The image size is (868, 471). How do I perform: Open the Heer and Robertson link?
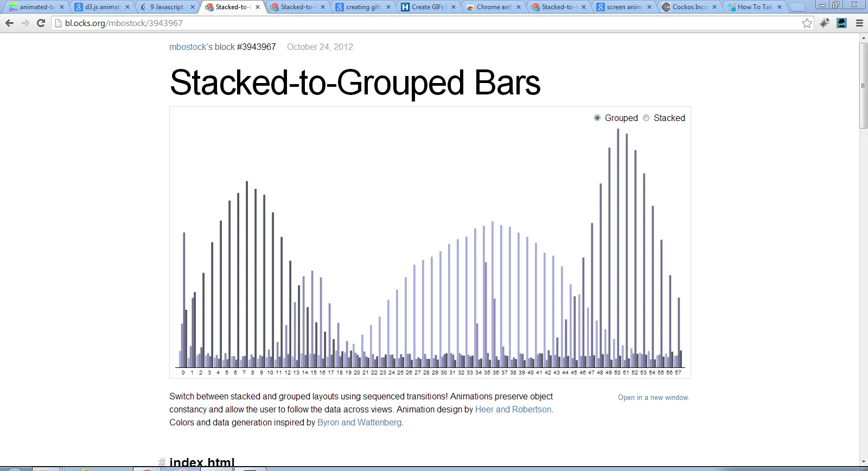click(513, 409)
